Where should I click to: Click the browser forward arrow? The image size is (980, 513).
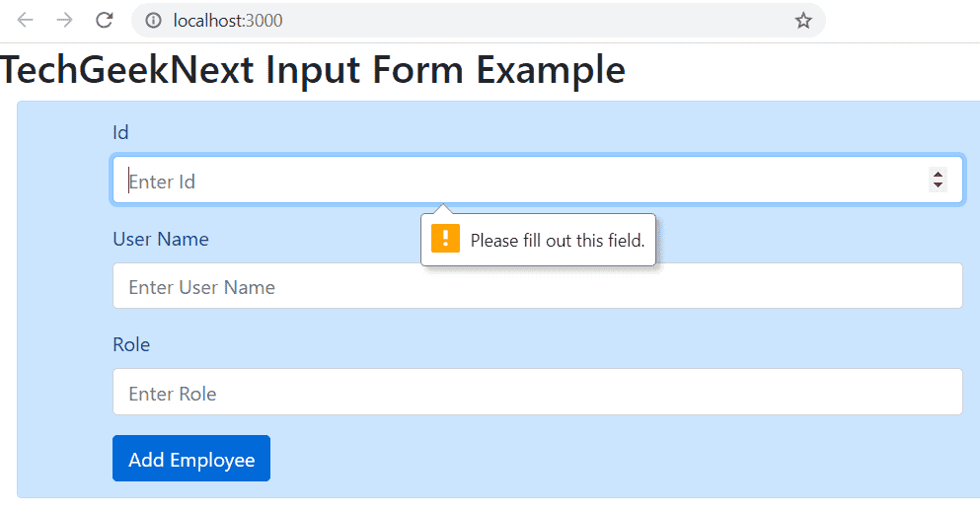(x=64, y=21)
